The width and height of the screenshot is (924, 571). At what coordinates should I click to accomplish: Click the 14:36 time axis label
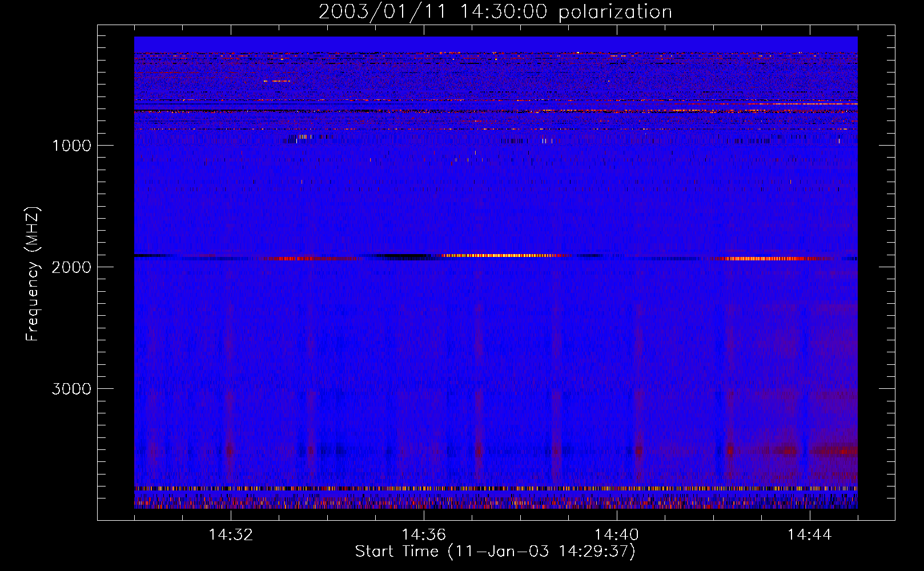[x=424, y=535]
